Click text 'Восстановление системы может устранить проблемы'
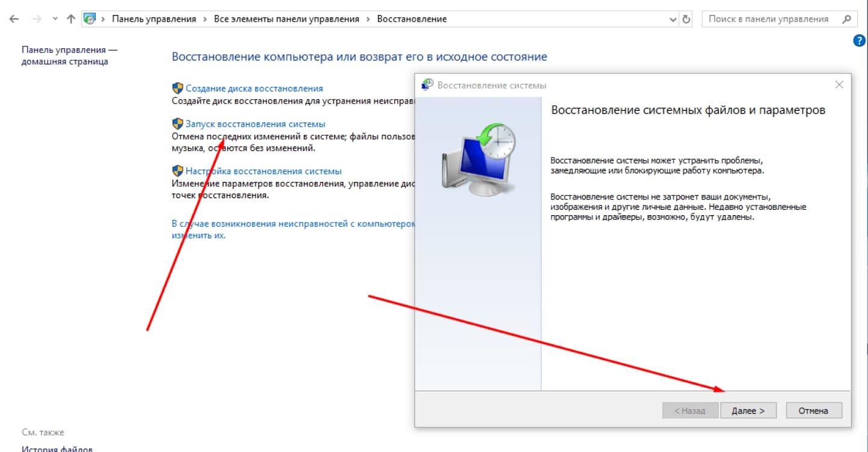Screen dimensions: 868x452 (658, 166)
